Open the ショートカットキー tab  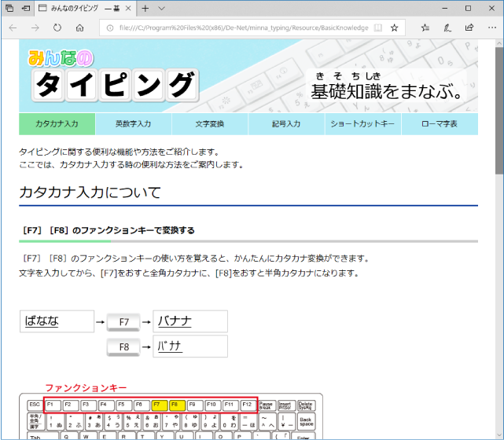[362, 124]
